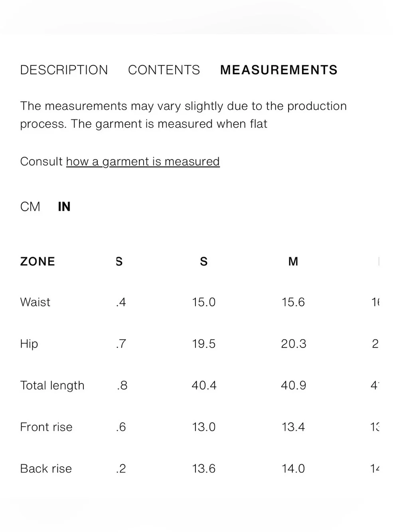This screenshot has width=399, height=532.
Task: Switch units to CM
Action: tap(30, 207)
